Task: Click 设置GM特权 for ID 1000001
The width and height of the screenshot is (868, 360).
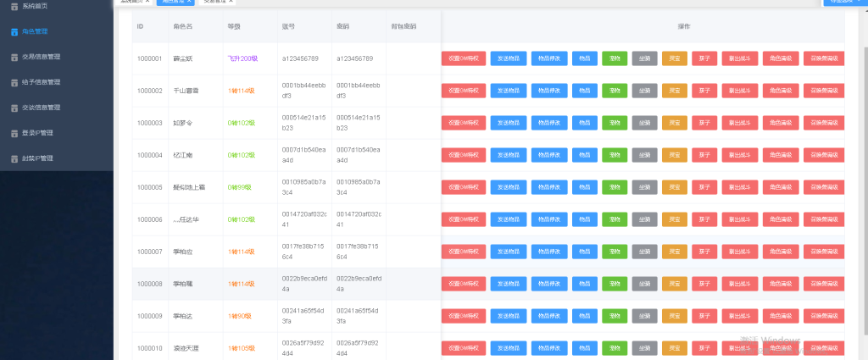Action: pos(464,58)
